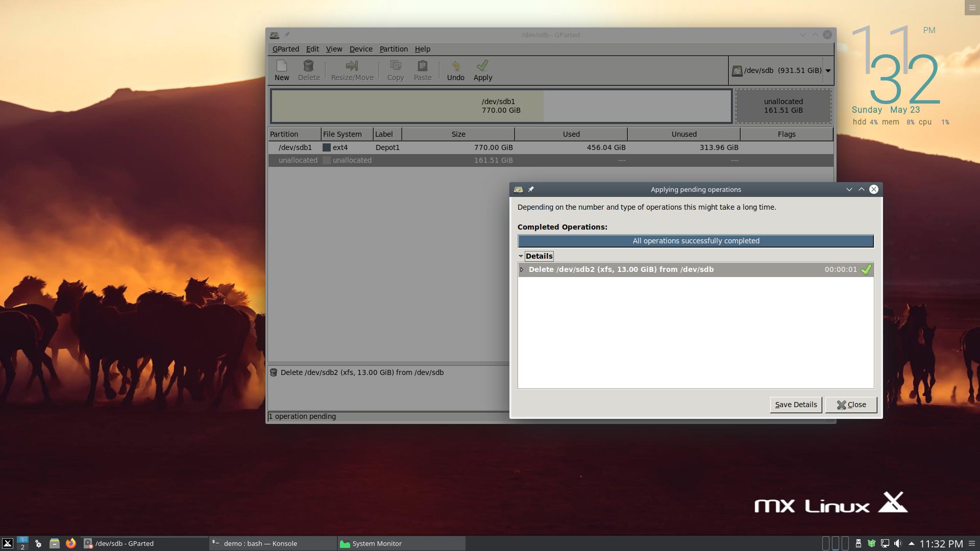Viewport: 980px width, 551px height.
Task: Click the 456.04 GiB used value
Action: tap(606, 147)
